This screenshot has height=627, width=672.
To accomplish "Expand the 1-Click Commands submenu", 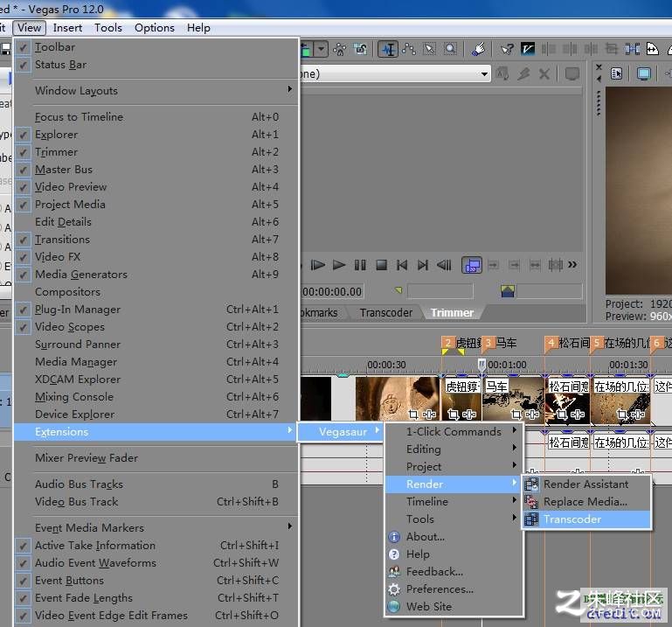I will [454, 432].
